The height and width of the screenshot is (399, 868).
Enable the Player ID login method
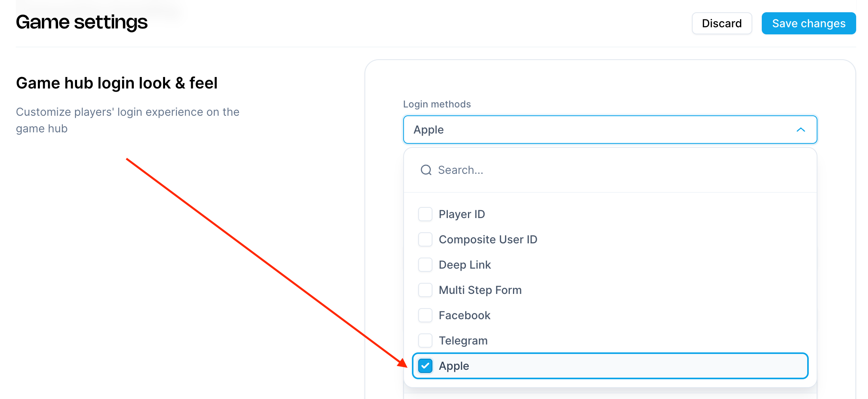[425, 214]
